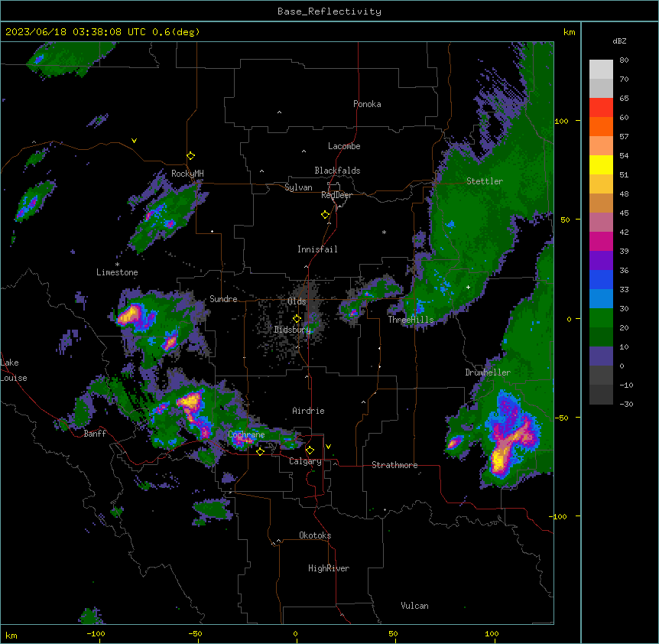The image size is (659, 644).
Task: Click the yellow diamond marker near RockyMH
Action: 191,156
